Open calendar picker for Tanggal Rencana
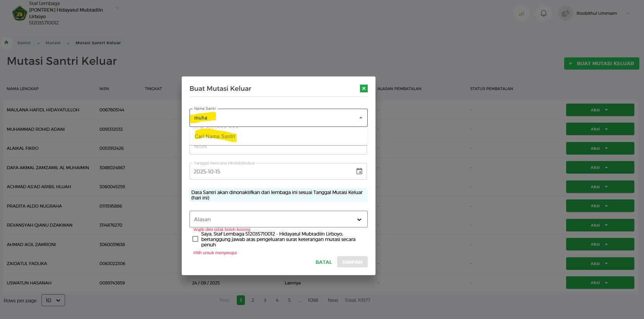The width and height of the screenshot is (644, 319). click(x=359, y=172)
